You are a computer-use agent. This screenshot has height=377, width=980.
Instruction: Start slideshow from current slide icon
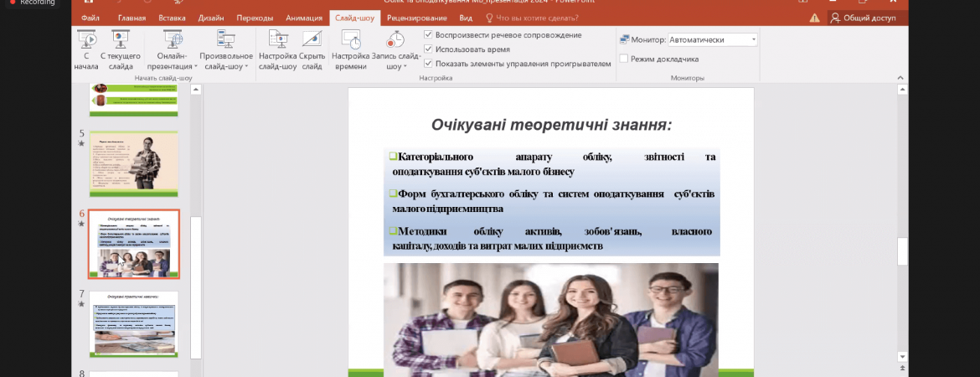(120, 39)
